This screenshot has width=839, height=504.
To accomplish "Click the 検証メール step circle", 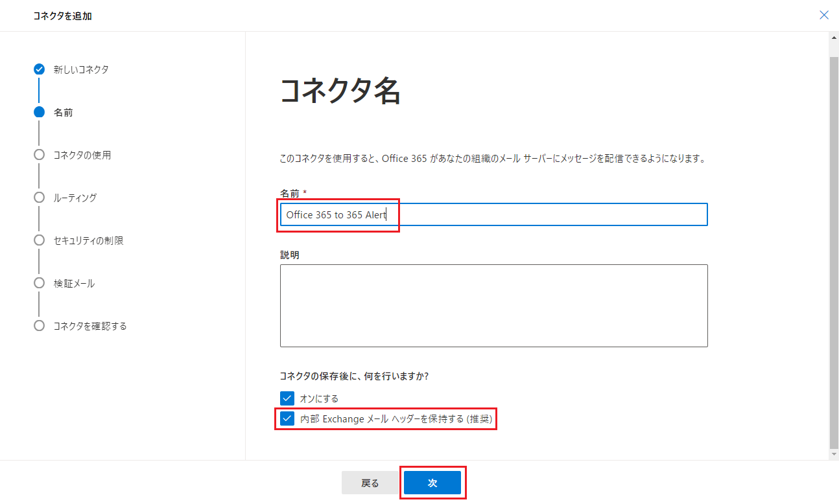I will [39, 283].
